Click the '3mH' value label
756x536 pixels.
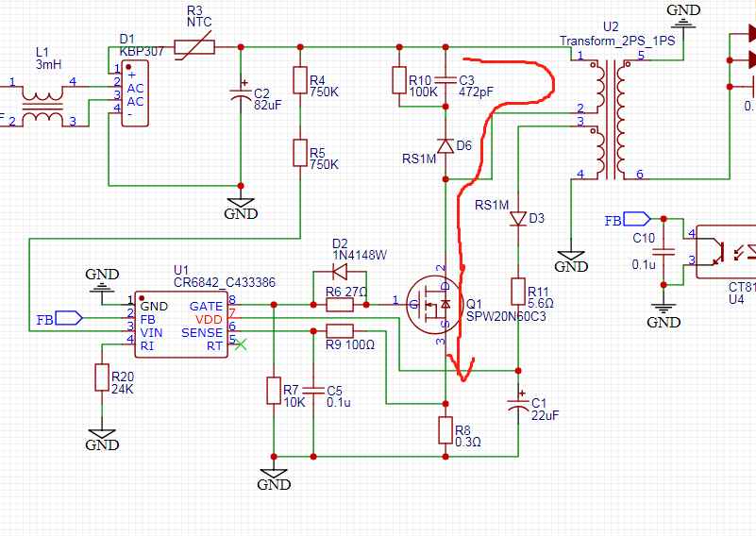[49, 64]
